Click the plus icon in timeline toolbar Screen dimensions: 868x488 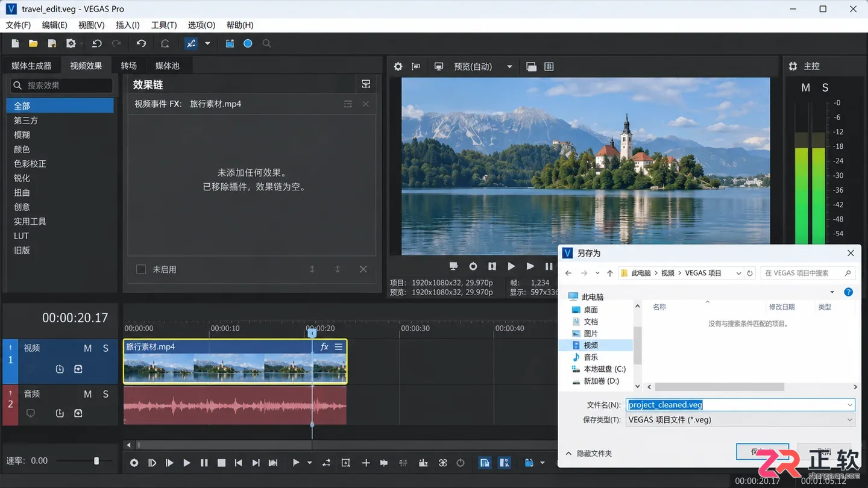click(366, 463)
